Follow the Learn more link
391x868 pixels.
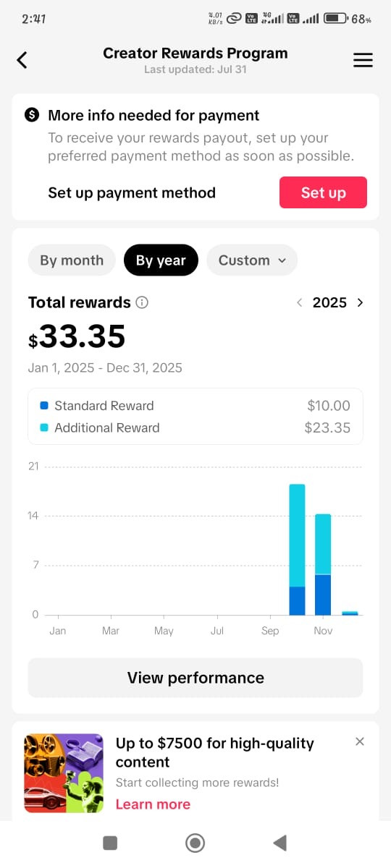[153, 804]
